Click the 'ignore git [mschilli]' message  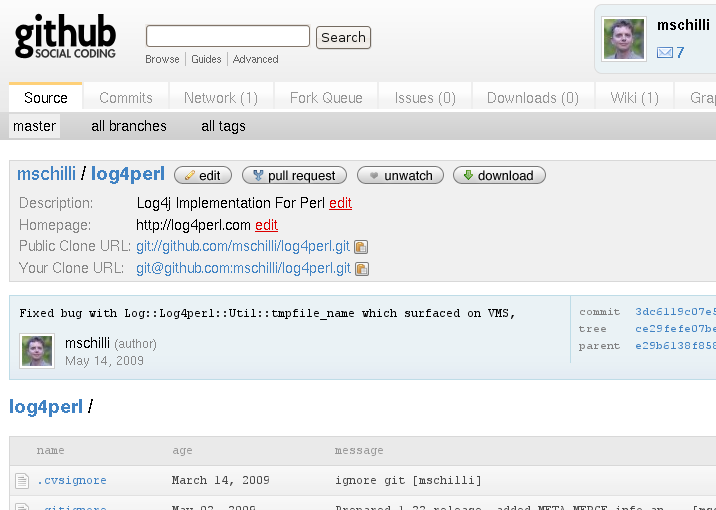click(408, 480)
